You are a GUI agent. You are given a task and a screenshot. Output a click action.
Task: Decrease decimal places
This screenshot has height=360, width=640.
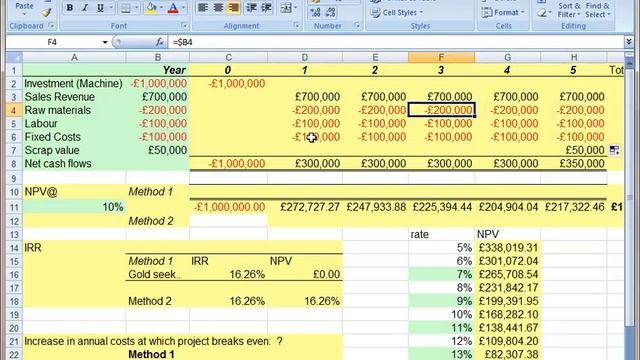coord(330,13)
